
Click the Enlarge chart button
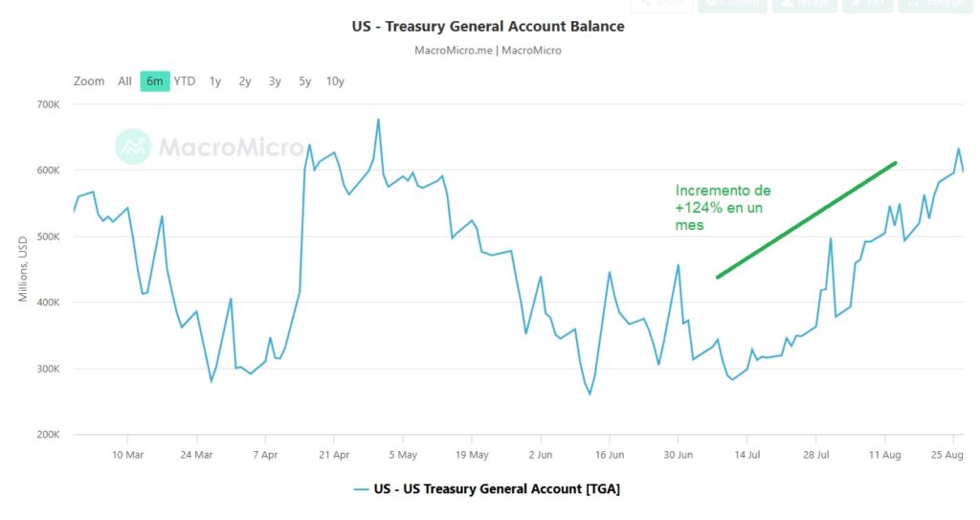(x=936, y=4)
